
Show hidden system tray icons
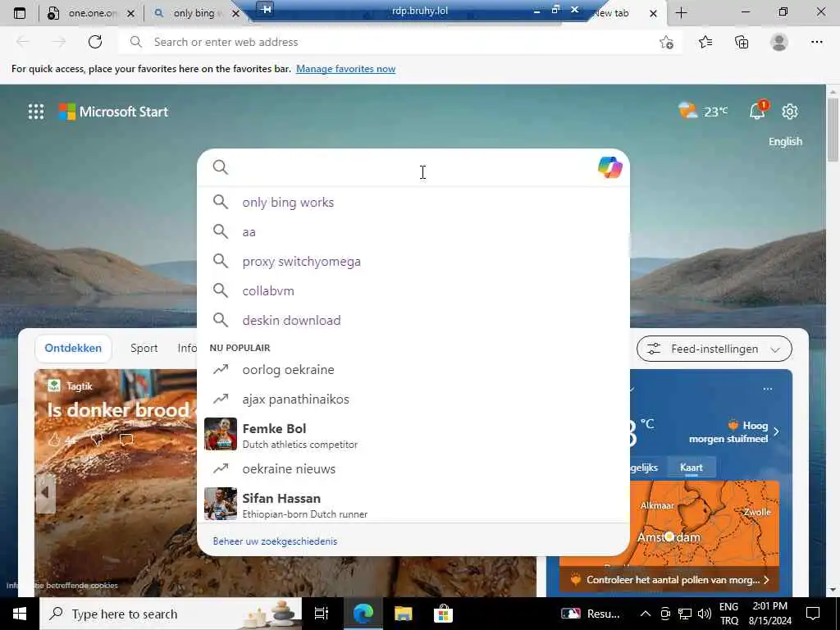646,614
